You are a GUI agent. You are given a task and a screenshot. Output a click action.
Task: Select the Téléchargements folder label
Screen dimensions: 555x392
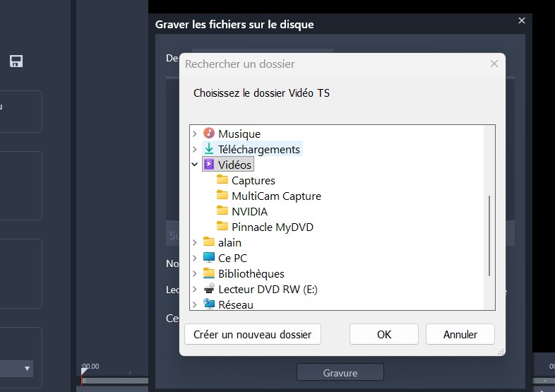tap(259, 150)
